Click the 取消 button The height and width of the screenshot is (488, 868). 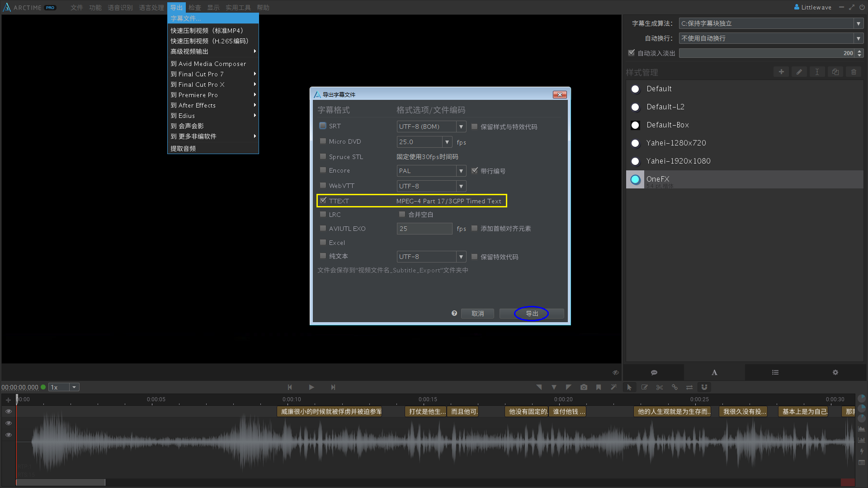point(477,314)
